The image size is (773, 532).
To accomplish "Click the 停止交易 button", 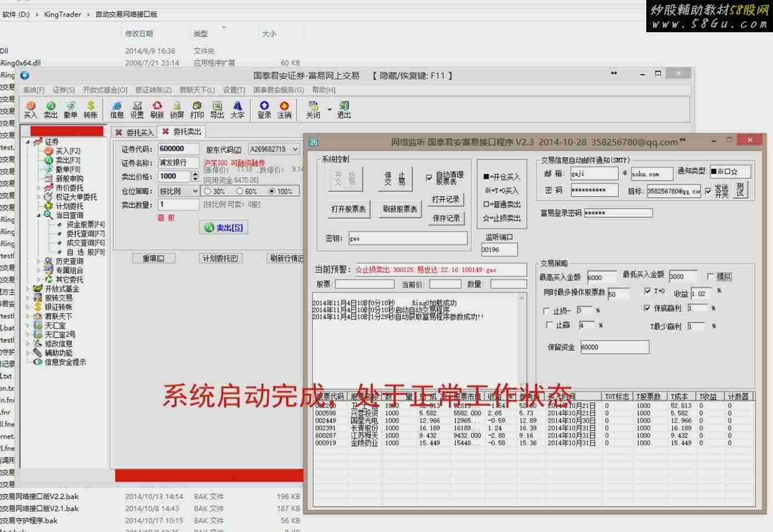I will tap(395, 179).
